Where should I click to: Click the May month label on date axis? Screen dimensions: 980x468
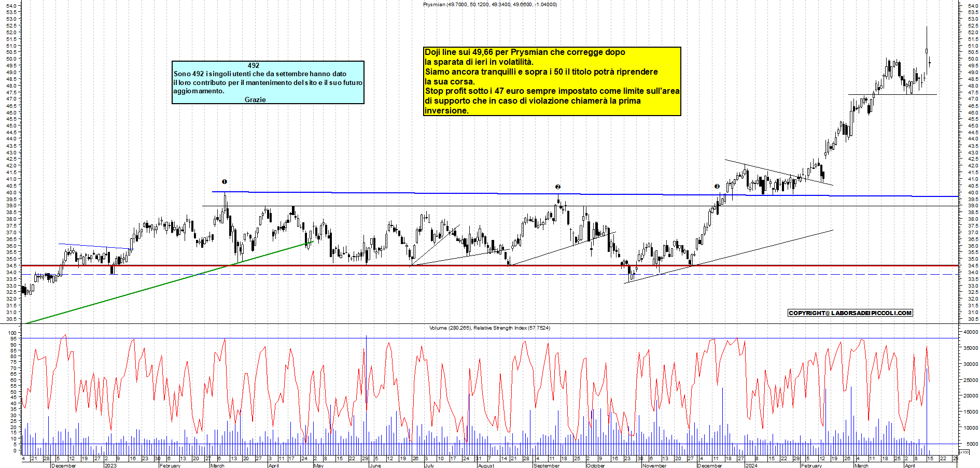(319, 465)
